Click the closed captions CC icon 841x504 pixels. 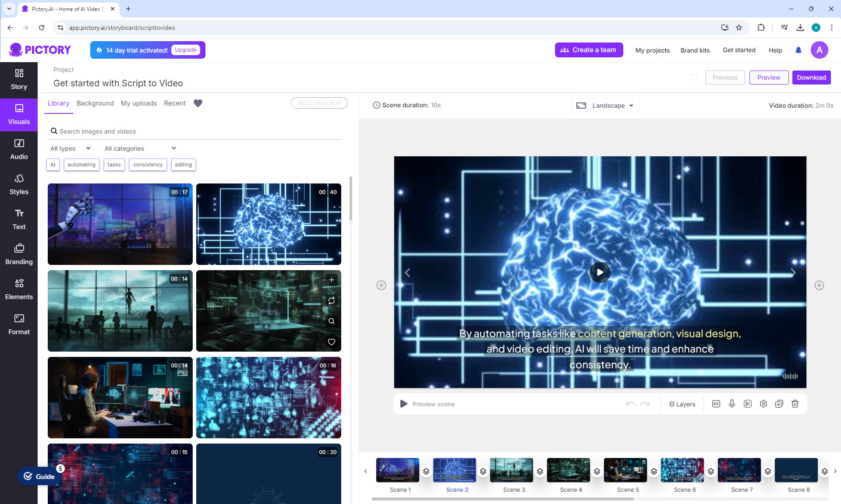pyautogui.click(x=716, y=404)
